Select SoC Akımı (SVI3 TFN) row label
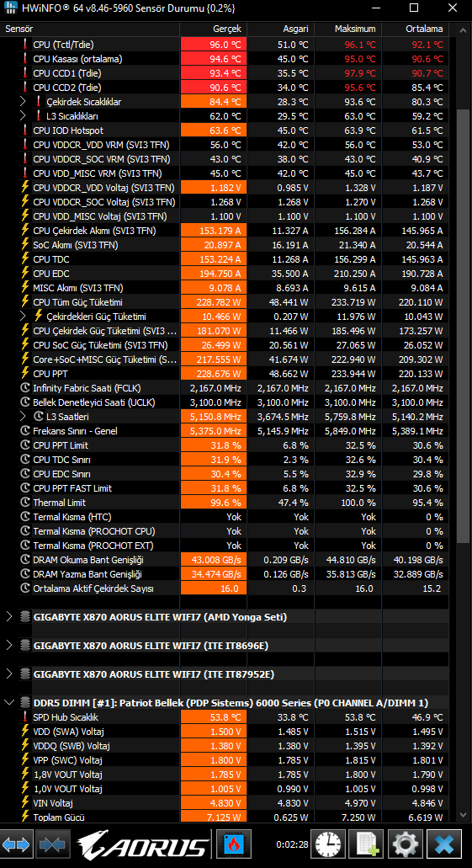 point(75,245)
